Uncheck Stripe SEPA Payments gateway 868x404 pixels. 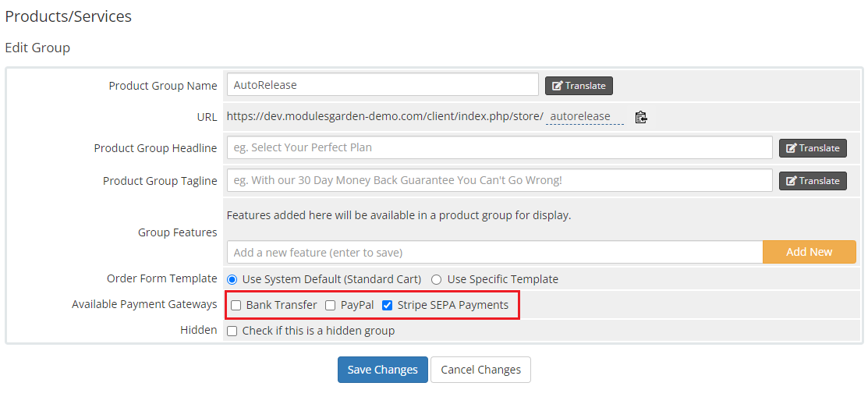[x=388, y=305]
